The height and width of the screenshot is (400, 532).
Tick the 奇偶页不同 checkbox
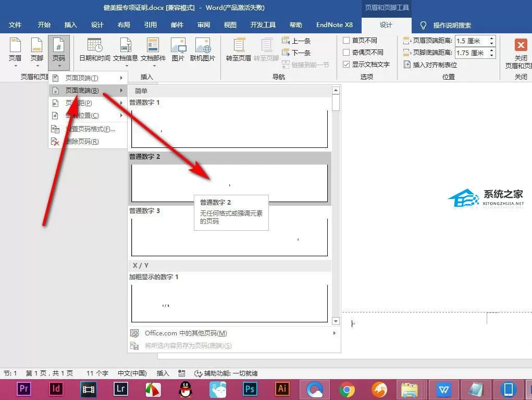pyautogui.click(x=346, y=52)
